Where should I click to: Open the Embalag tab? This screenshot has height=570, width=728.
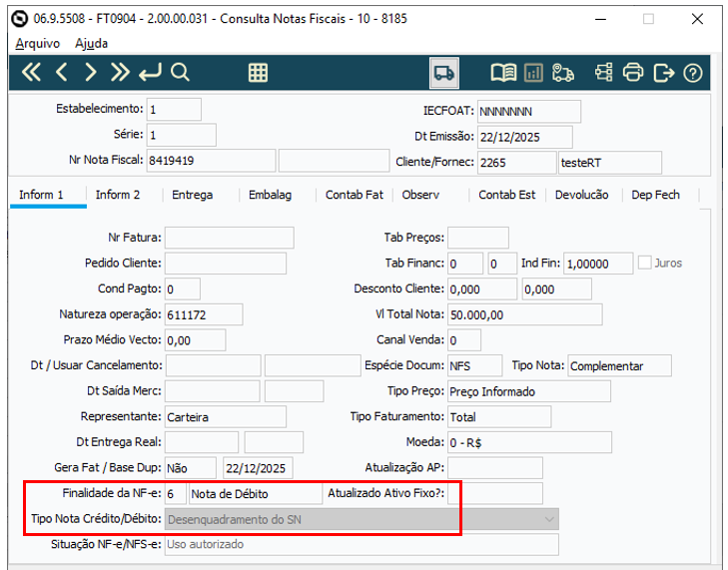point(270,195)
